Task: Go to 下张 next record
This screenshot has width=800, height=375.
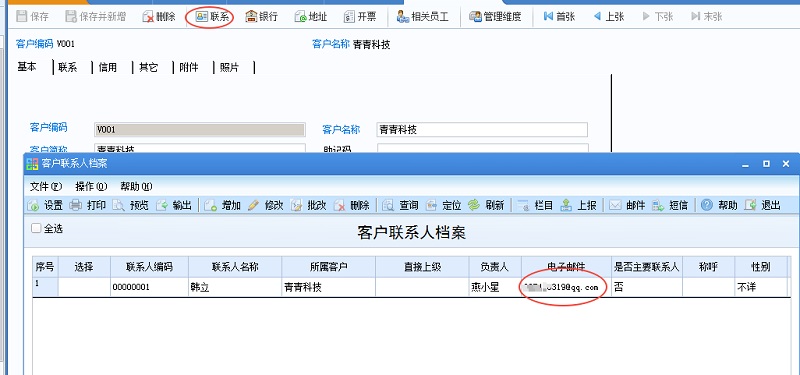Action: (x=658, y=17)
